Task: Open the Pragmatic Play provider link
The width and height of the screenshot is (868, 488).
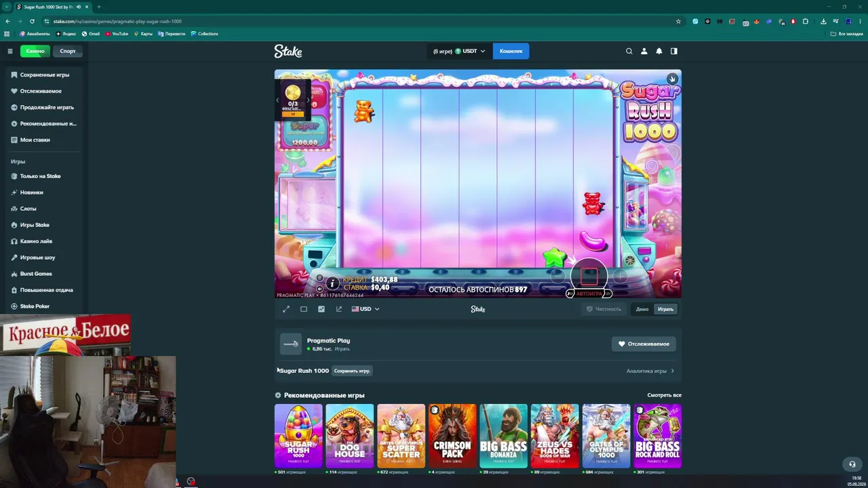Action: tap(328, 341)
